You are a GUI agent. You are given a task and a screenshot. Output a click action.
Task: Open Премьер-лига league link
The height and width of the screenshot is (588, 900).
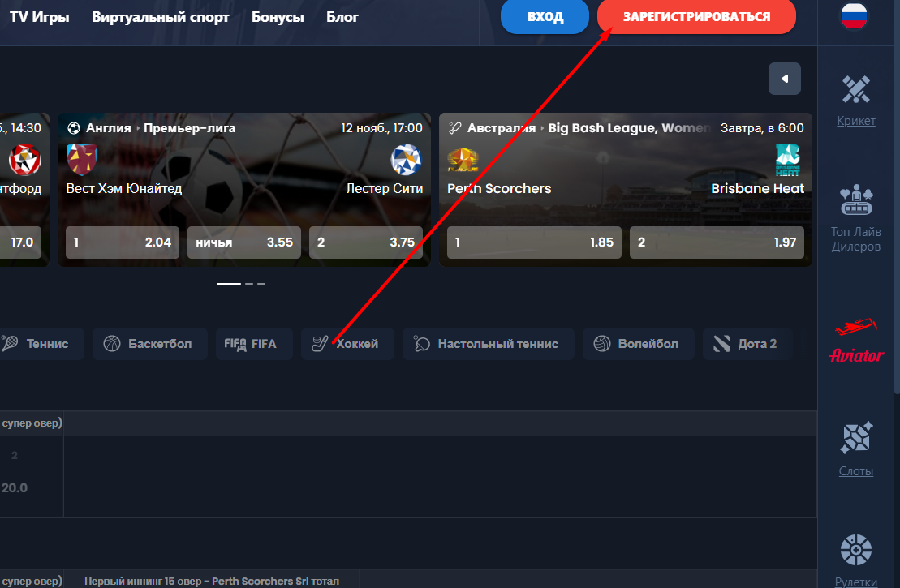pyautogui.click(x=189, y=128)
